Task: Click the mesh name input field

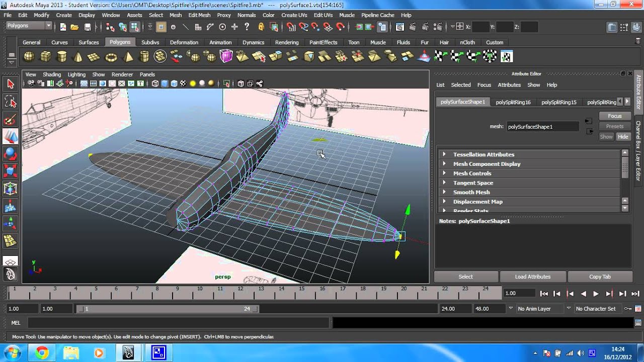Action: coord(543,127)
